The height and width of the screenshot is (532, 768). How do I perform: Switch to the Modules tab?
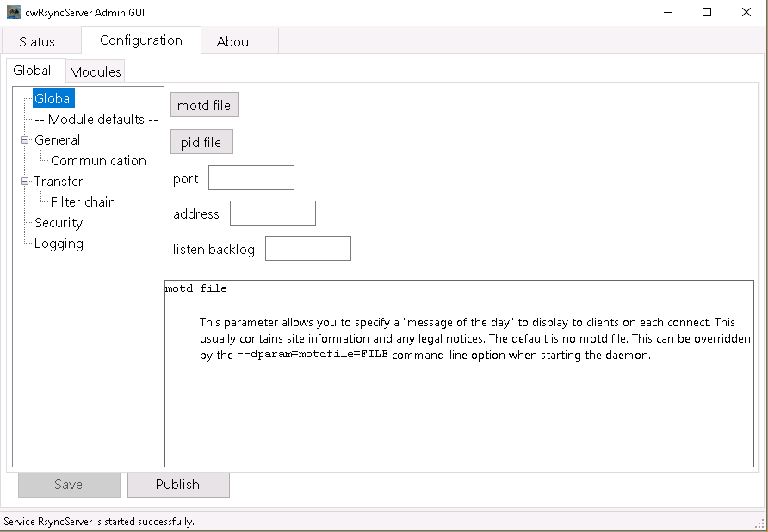pos(95,71)
